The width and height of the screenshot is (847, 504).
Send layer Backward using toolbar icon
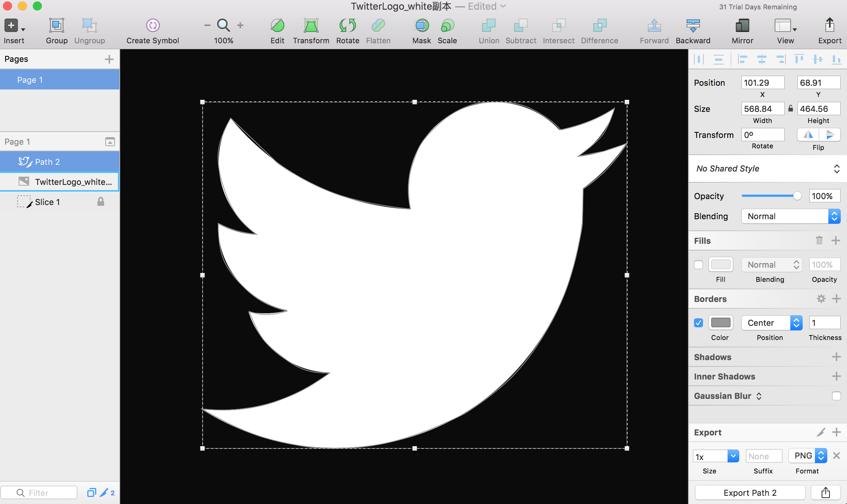[693, 26]
